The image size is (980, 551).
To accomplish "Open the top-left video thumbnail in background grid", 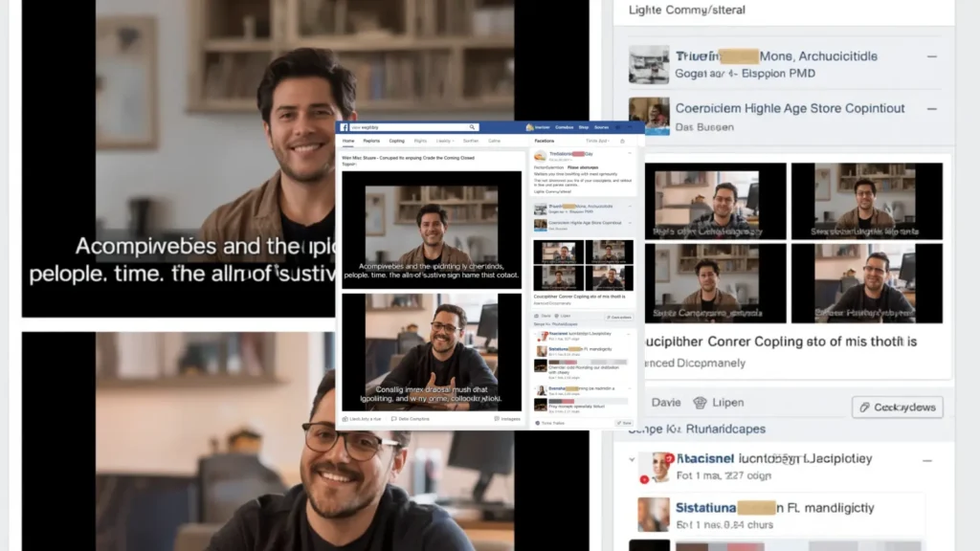I will pos(716,201).
